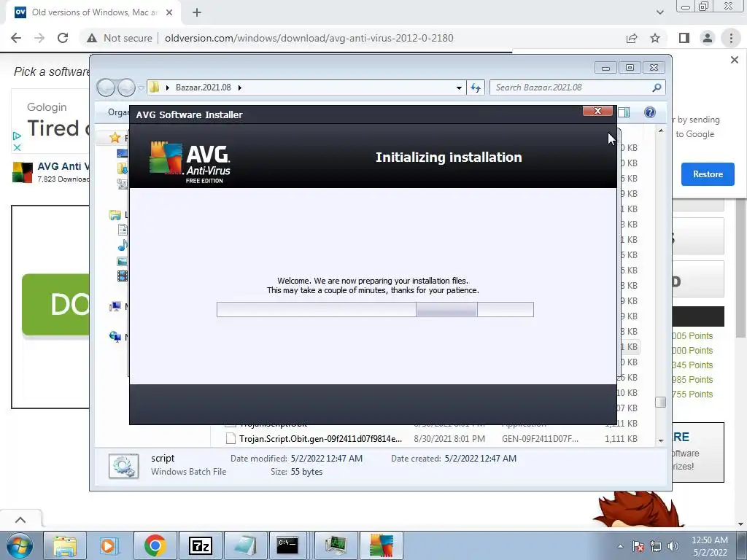747x560 pixels.
Task: Open a new Chrome tab
Action: pyautogui.click(x=197, y=12)
